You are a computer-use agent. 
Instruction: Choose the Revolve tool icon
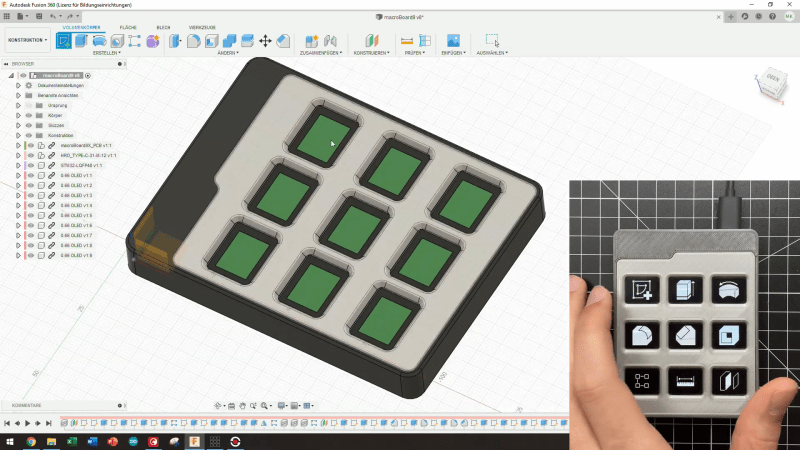[x=99, y=41]
